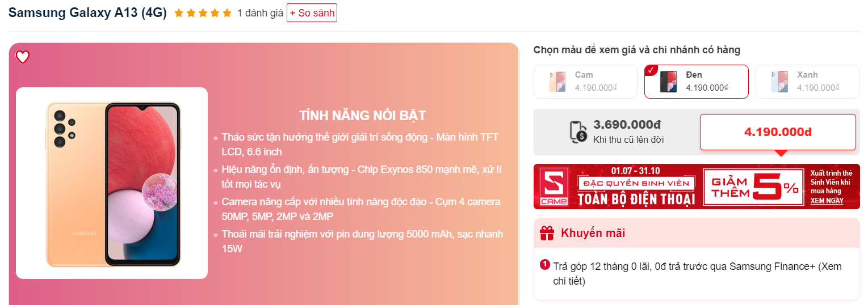Image resolution: width=868 pixels, height=305 pixels.
Task: Click the 4 camera 50MP feature text
Action: point(361,209)
